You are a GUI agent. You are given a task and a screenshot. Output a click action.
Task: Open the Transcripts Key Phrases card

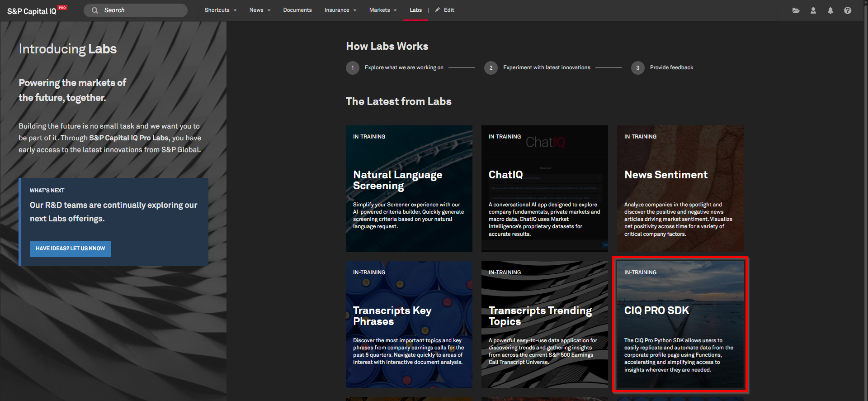[409, 325]
